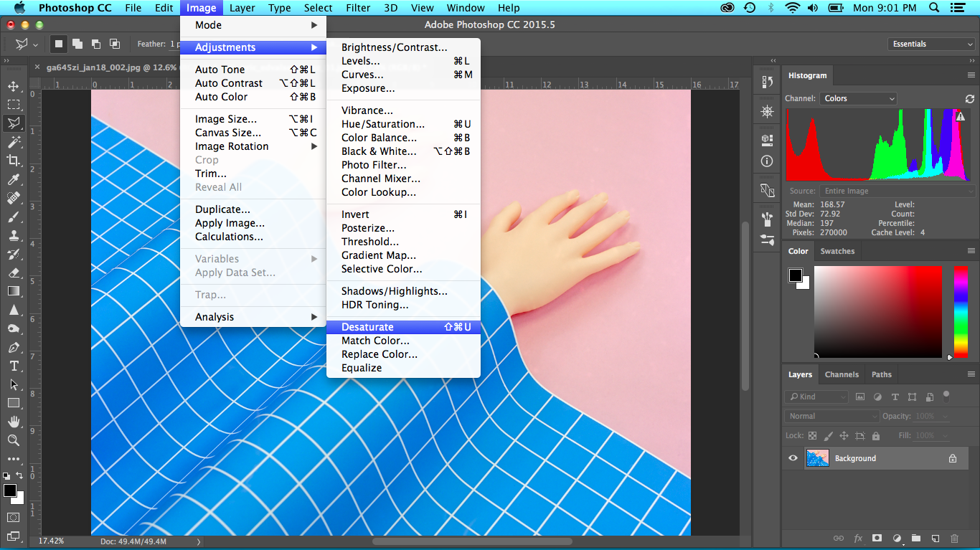Screen dimensions: 980x550
Task: Select the Eyedropper tool
Action: click(x=14, y=179)
